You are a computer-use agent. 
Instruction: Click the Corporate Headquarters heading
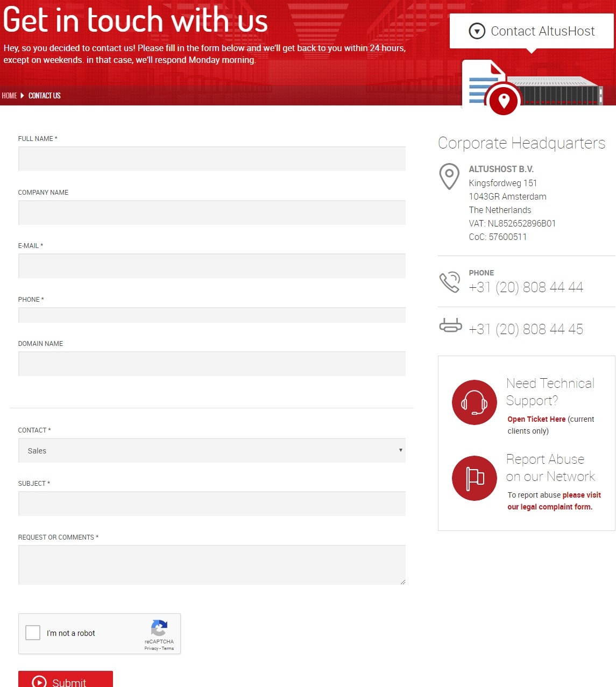pos(521,143)
